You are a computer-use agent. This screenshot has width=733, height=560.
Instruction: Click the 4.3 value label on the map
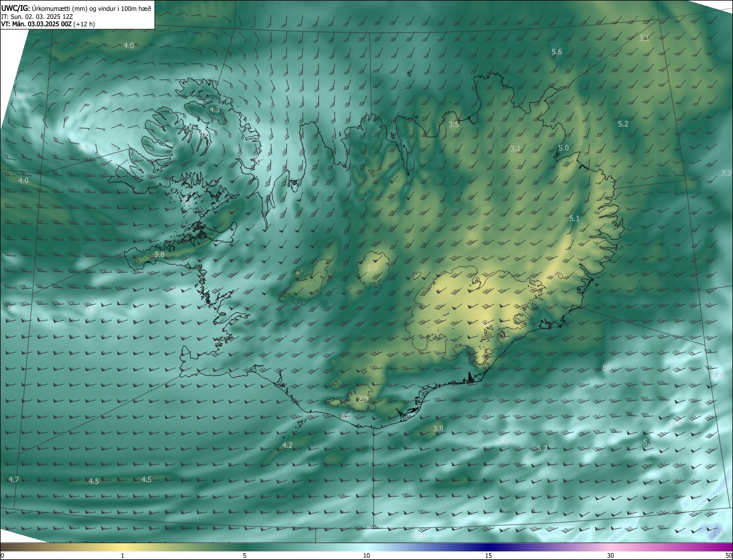coord(215,109)
